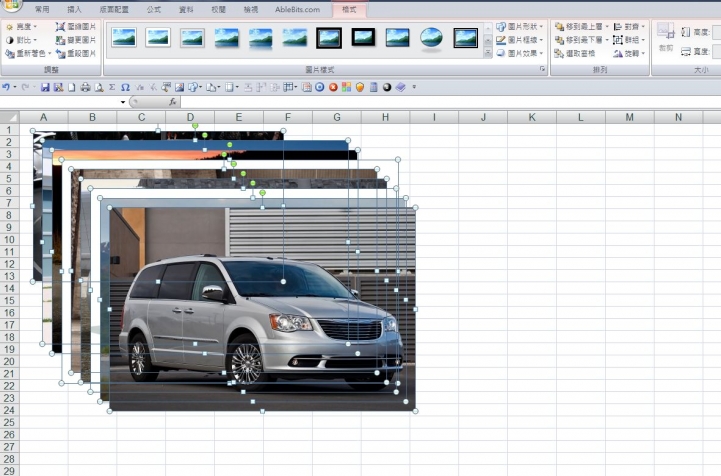Open the 重新著色 recolor dropdown

pos(29,53)
